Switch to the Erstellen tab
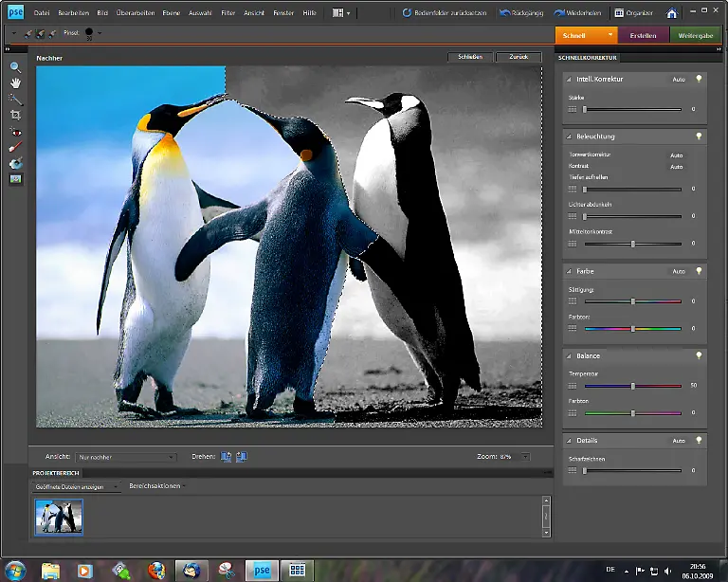This screenshot has width=728, height=582. tap(644, 36)
